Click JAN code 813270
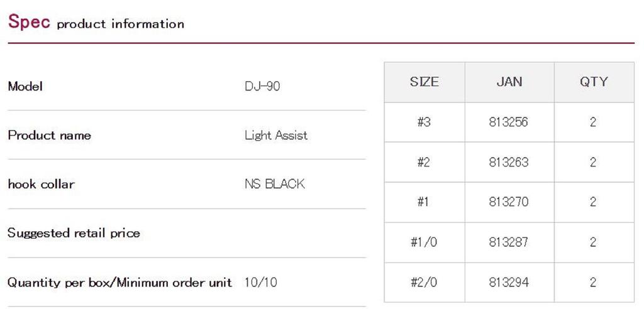Screen dimensions: 644x309 (x=508, y=202)
